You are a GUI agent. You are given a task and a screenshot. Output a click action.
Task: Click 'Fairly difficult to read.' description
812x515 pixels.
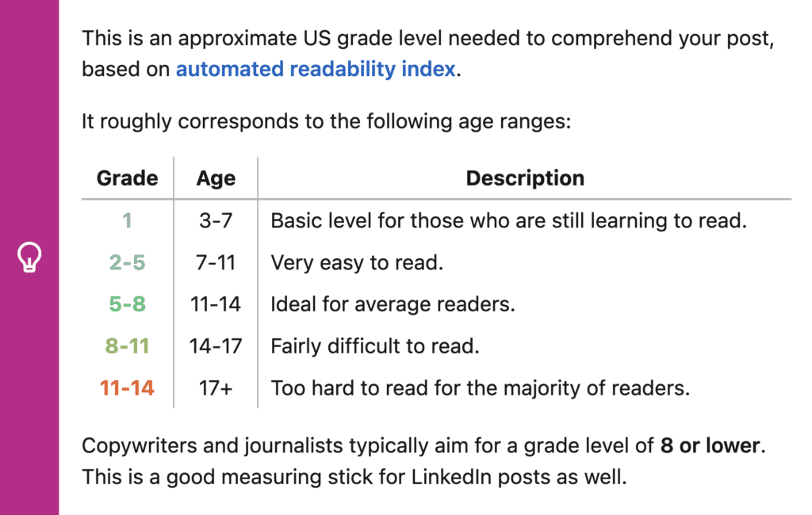(375, 346)
